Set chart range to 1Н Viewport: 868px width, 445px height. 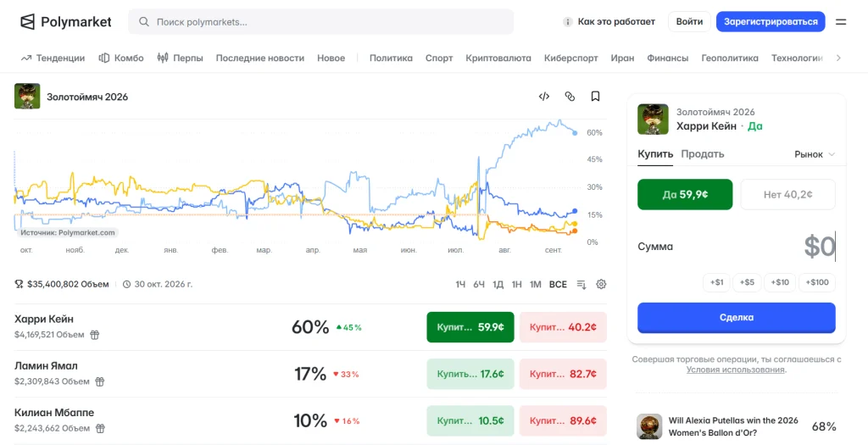[x=517, y=285]
